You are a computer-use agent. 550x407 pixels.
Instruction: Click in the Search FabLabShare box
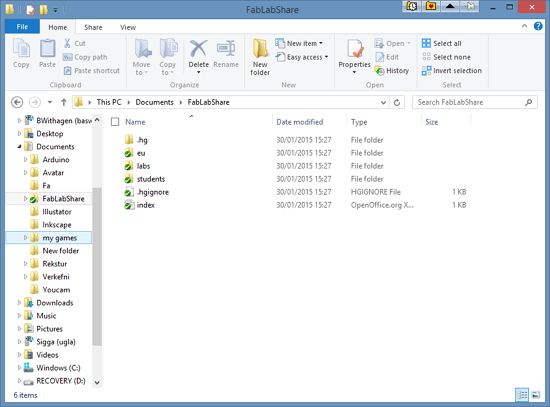click(x=470, y=102)
